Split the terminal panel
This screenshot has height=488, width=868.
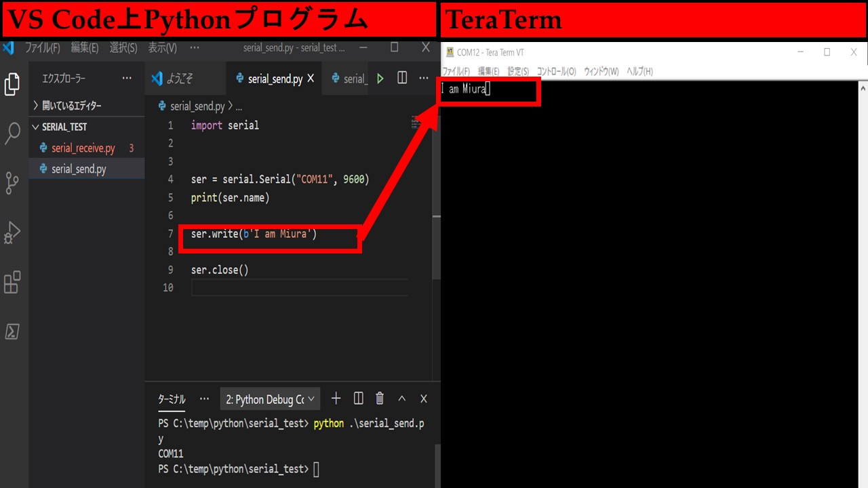359,399
